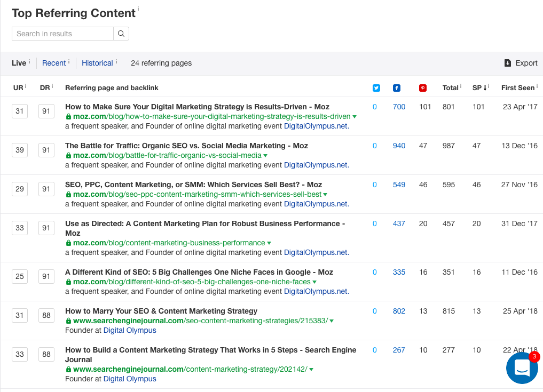Open Facebook share count 700
The height and width of the screenshot is (392, 543).
[399, 107]
